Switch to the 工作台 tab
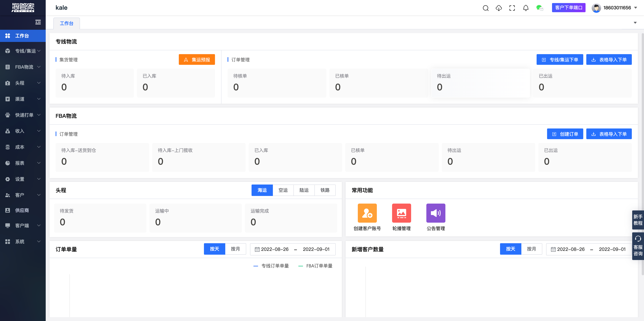 tap(66, 23)
